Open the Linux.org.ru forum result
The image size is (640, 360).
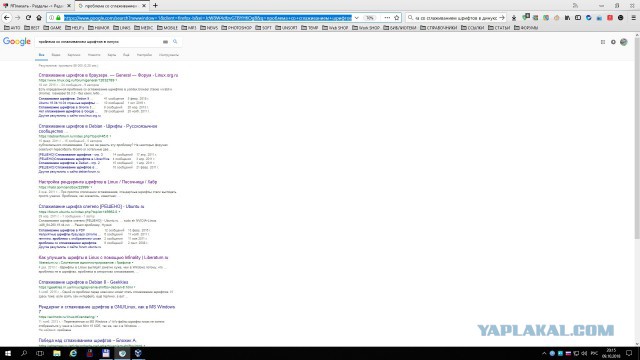tap(108, 75)
